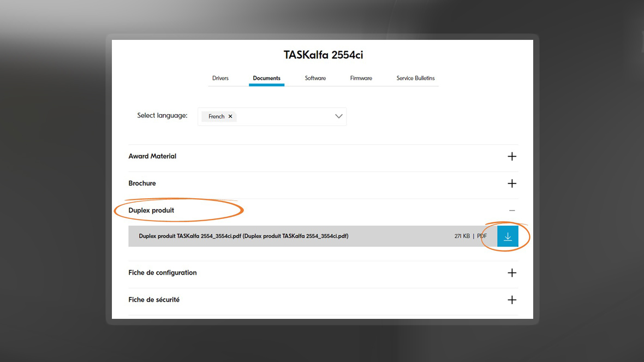Click the plus icon beside Award Material
This screenshot has height=362, width=644.
511,157
